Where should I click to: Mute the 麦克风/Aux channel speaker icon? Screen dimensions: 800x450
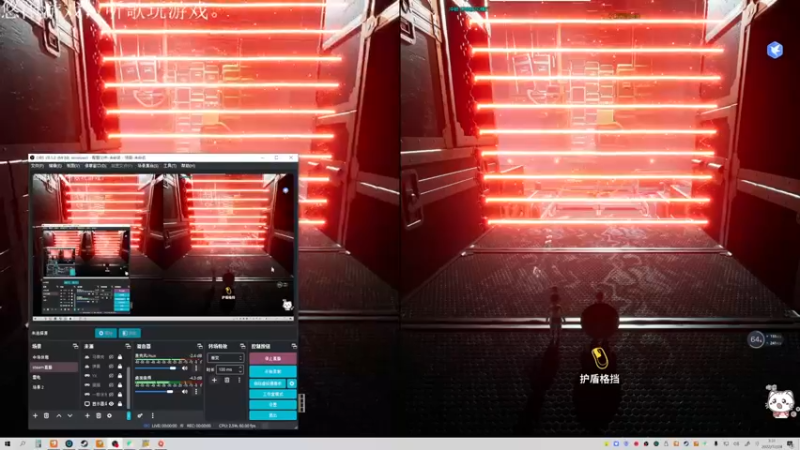(x=185, y=368)
